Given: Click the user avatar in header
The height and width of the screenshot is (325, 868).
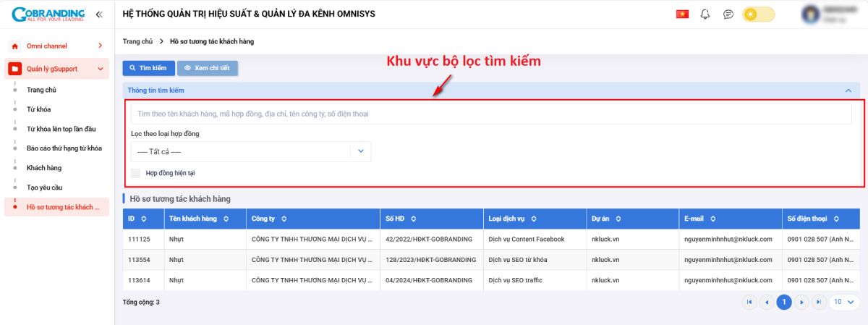Looking at the screenshot, I should [810, 14].
